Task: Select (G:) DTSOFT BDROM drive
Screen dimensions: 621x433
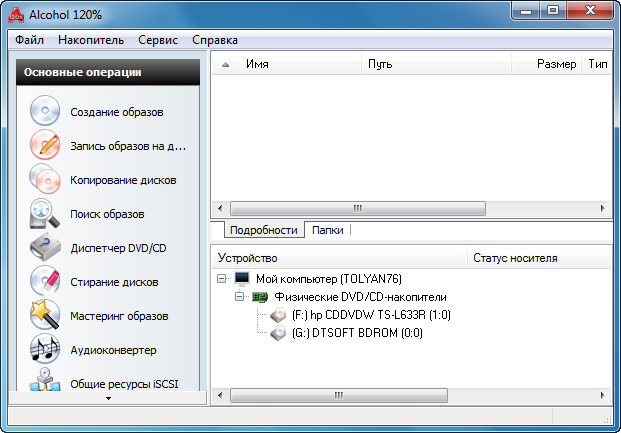Action: point(357,333)
